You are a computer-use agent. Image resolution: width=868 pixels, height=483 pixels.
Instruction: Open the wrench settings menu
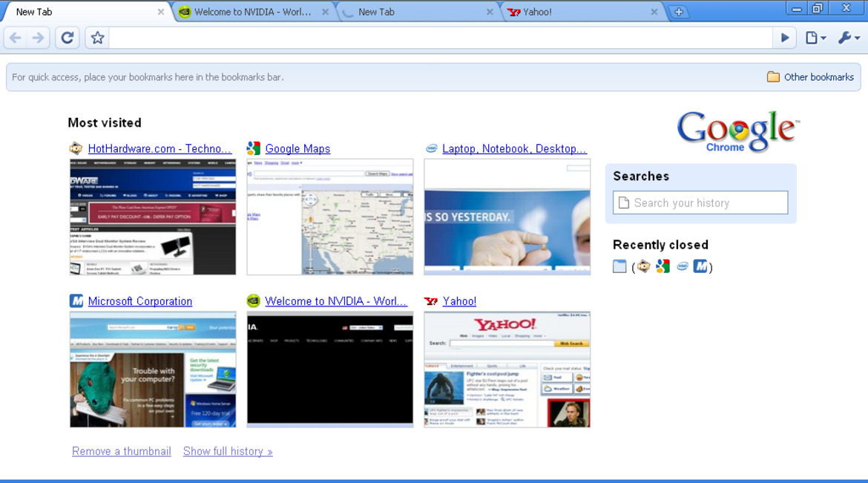848,38
